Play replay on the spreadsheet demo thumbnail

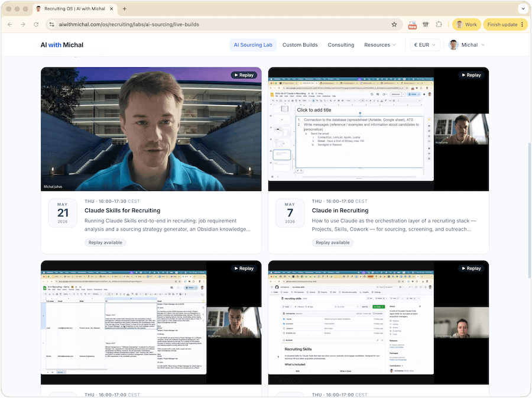[244, 268]
